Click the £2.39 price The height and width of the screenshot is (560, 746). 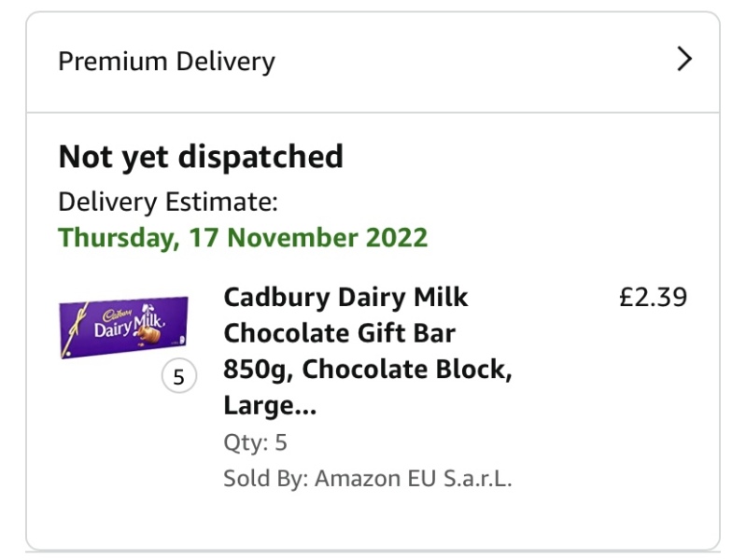coord(653,298)
